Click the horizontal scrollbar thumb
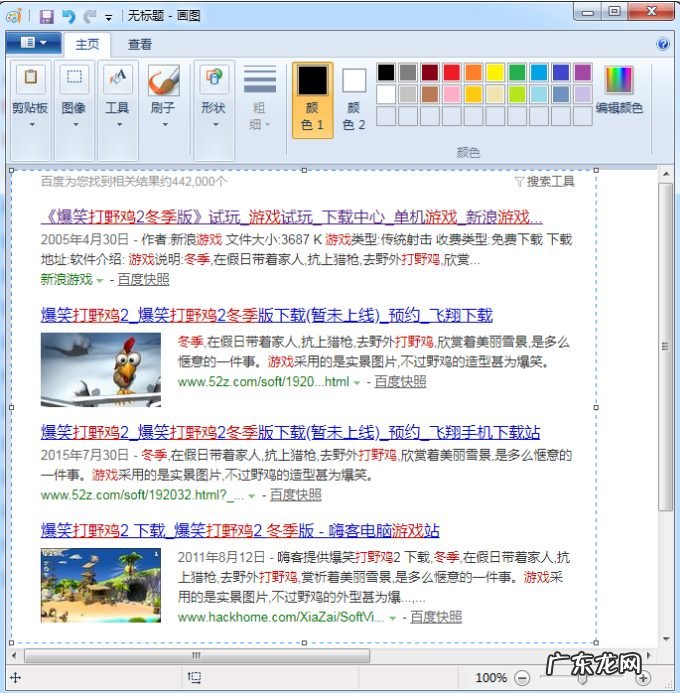Image resolution: width=680 pixels, height=693 pixels. 197,655
